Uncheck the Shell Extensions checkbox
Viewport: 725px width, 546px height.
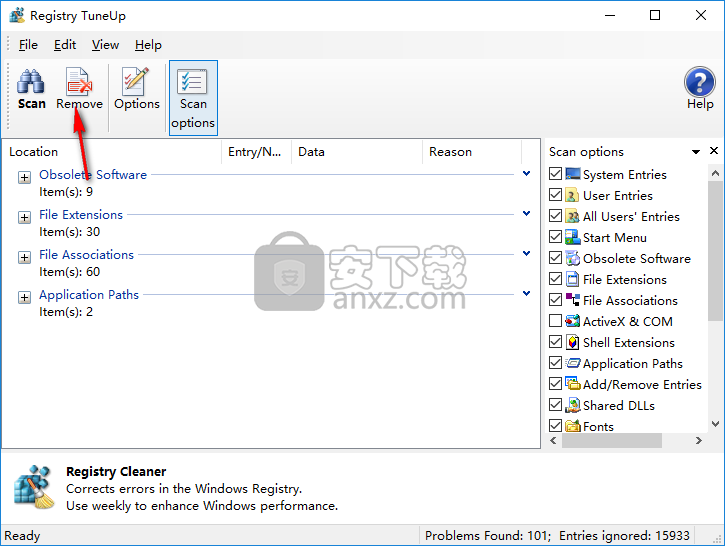coord(555,342)
